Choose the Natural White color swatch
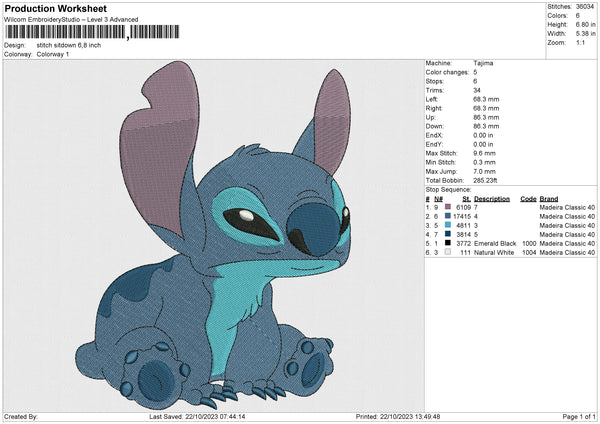The height and width of the screenshot is (424, 600). [x=447, y=253]
